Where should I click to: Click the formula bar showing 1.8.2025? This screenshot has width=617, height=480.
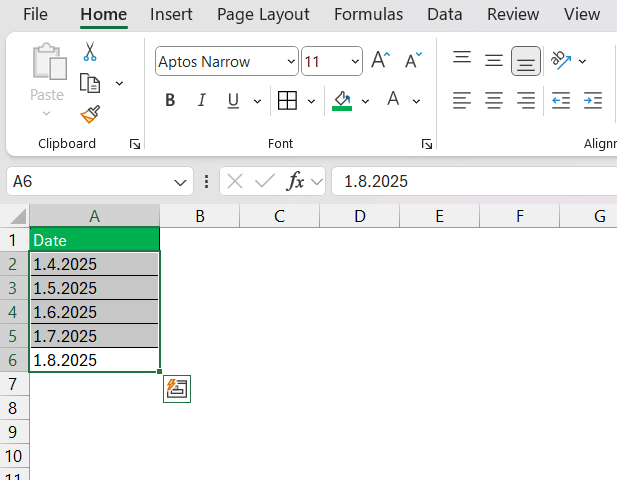click(474, 181)
